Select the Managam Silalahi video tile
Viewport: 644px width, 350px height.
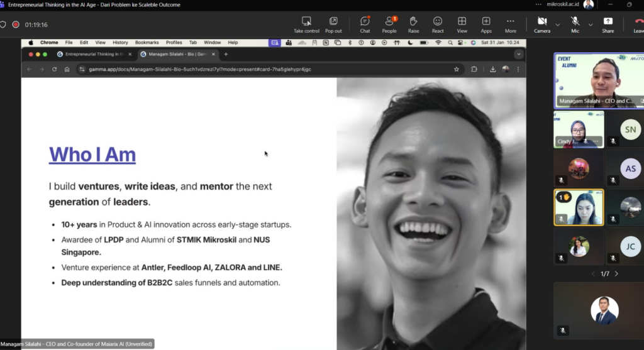[x=598, y=80]
